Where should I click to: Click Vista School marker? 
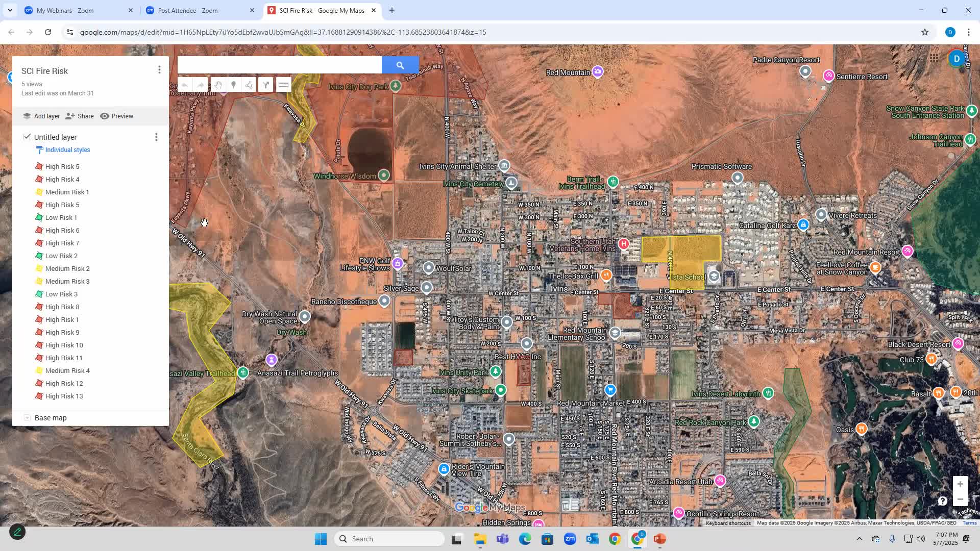click(714, 277)
